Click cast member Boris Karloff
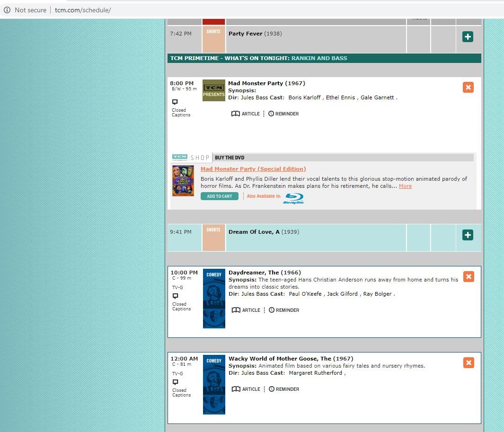 [304, 97]
